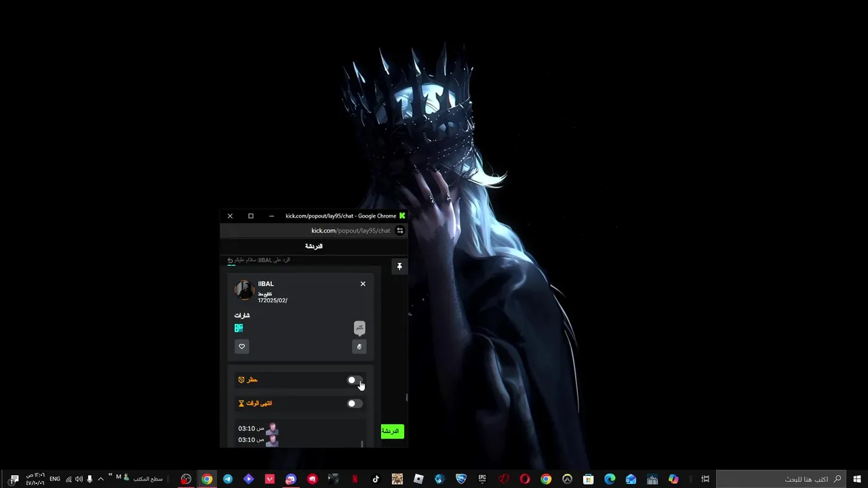This screenshot has width=868, height=488.
Task: Open the taskbar clock and date
Action: pyautogui.click(x=35, y=479)
